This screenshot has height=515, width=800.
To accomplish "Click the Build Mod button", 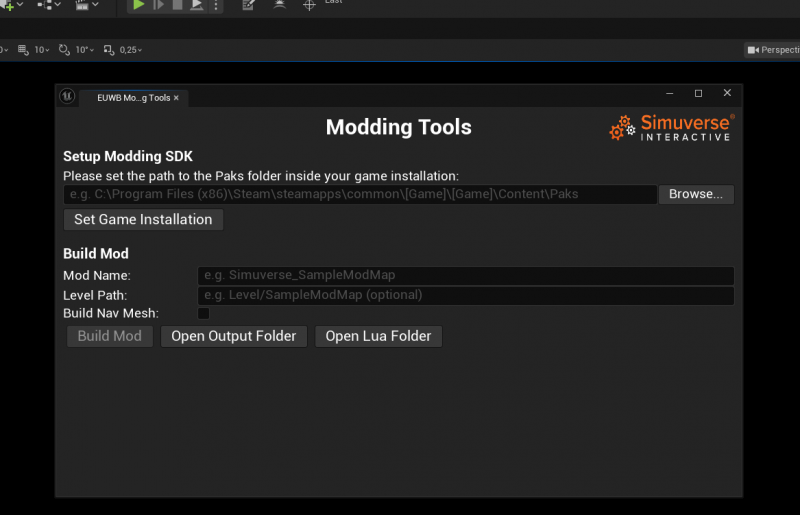I will [x=110, y=336].
